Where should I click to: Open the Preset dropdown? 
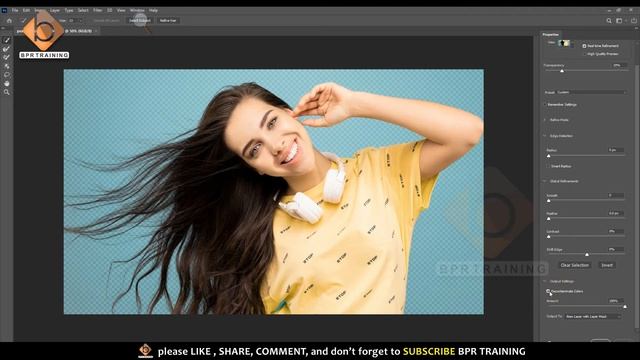click(591, 92)
